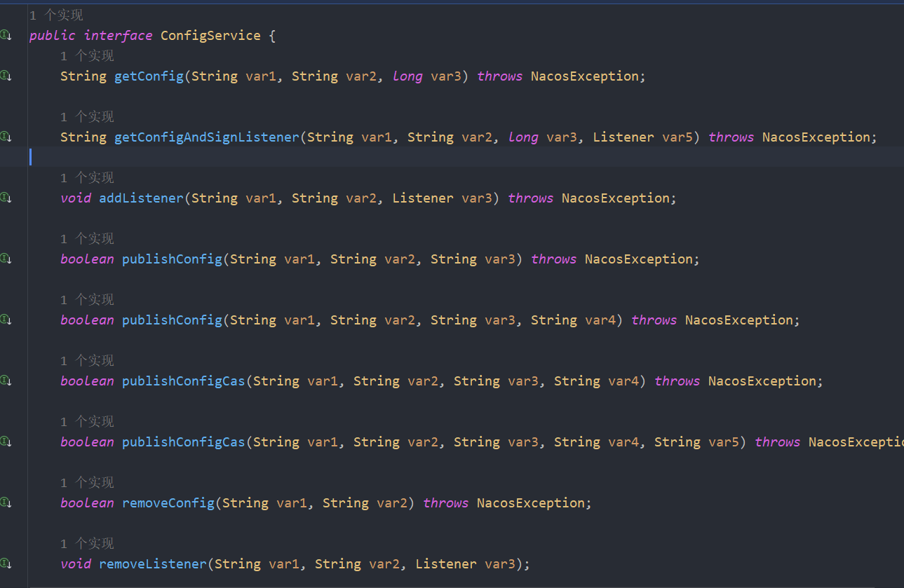
Task: Click the ConfigService interface name
Action: pyautogui.click(x=210, y=36)
